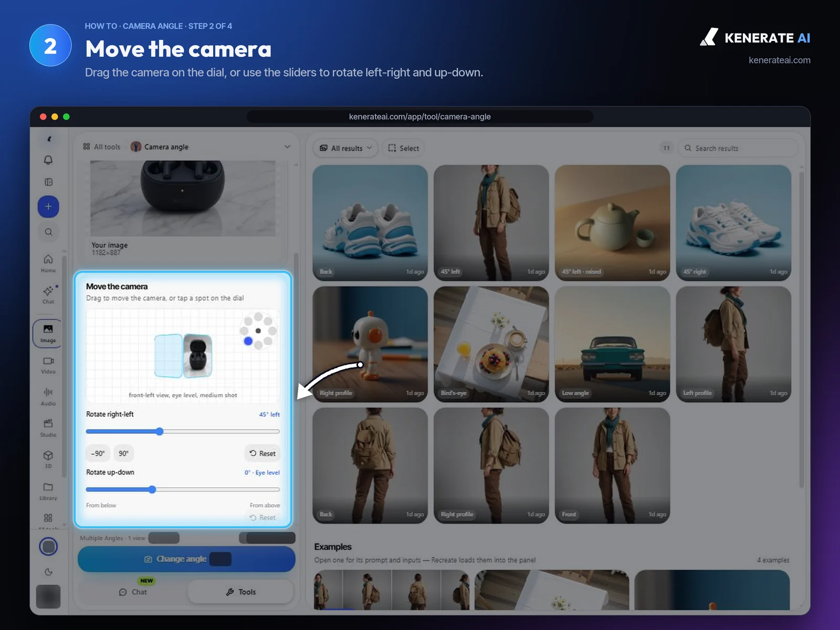Viewport: 840px width, 630px height.
Task: Set rotation to 90° preset
Action: [123, 453]
